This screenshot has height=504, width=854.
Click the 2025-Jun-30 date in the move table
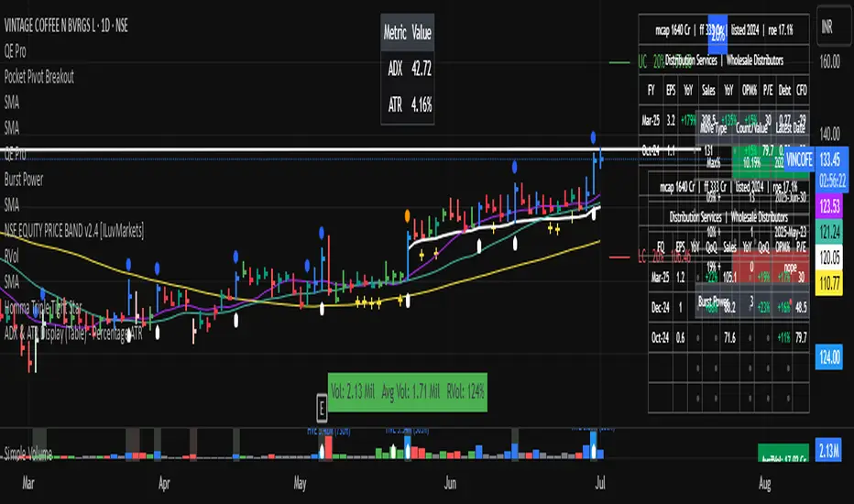tap(790, 197)
